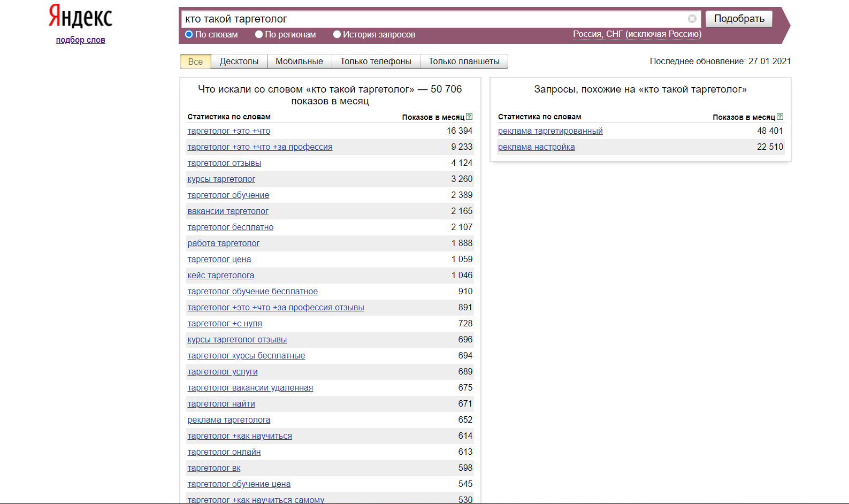This screenshot has width=849, height=504.
Task: Select the История запросов radio button
Action: [x=337, y=34]
